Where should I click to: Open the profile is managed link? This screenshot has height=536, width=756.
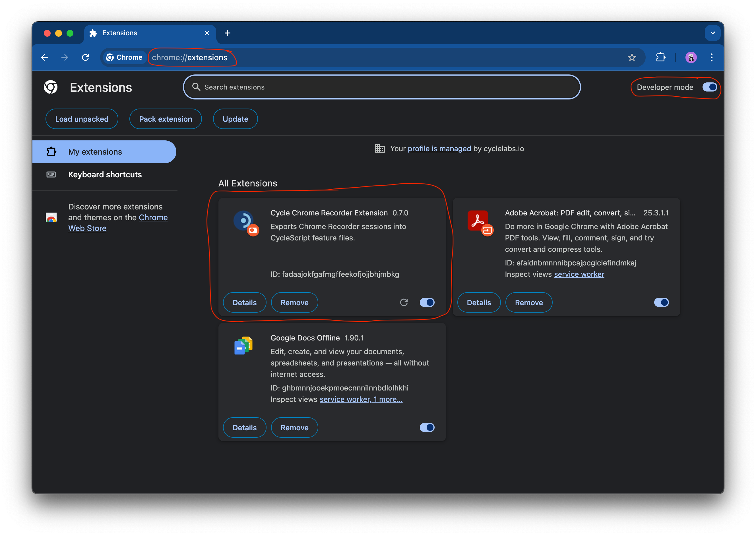point(439,149)
